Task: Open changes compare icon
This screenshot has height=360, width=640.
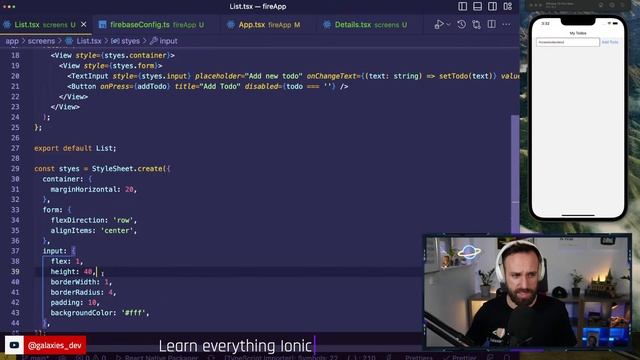Action: (476, 24)
